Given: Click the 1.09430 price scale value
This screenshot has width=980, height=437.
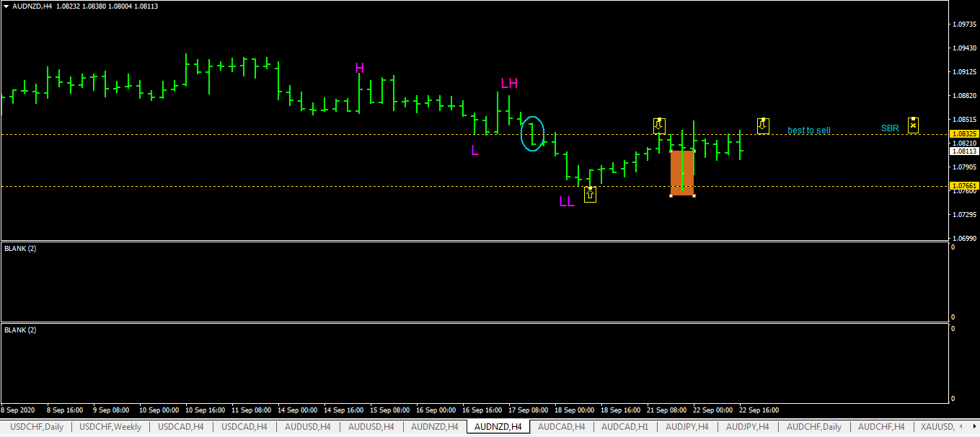Looking at the screenshot, I should tap(964, 48).
